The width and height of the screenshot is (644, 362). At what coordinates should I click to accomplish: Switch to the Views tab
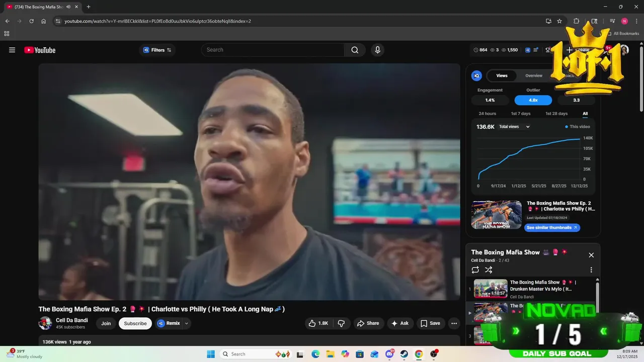[502, 75]
